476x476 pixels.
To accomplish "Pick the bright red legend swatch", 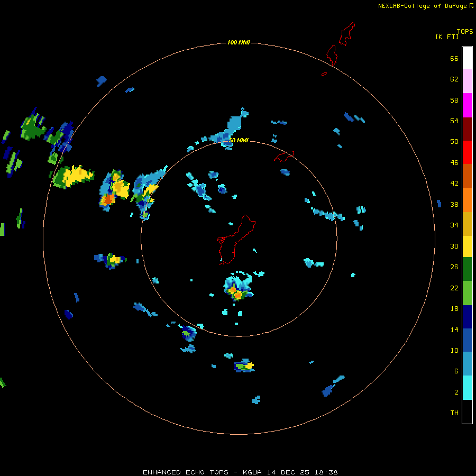I will coord(467,152).
